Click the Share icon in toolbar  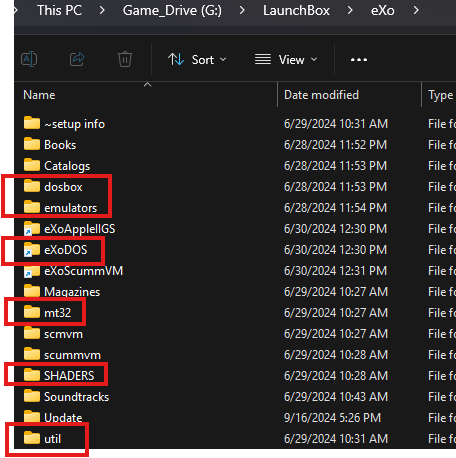click(77, 60)
